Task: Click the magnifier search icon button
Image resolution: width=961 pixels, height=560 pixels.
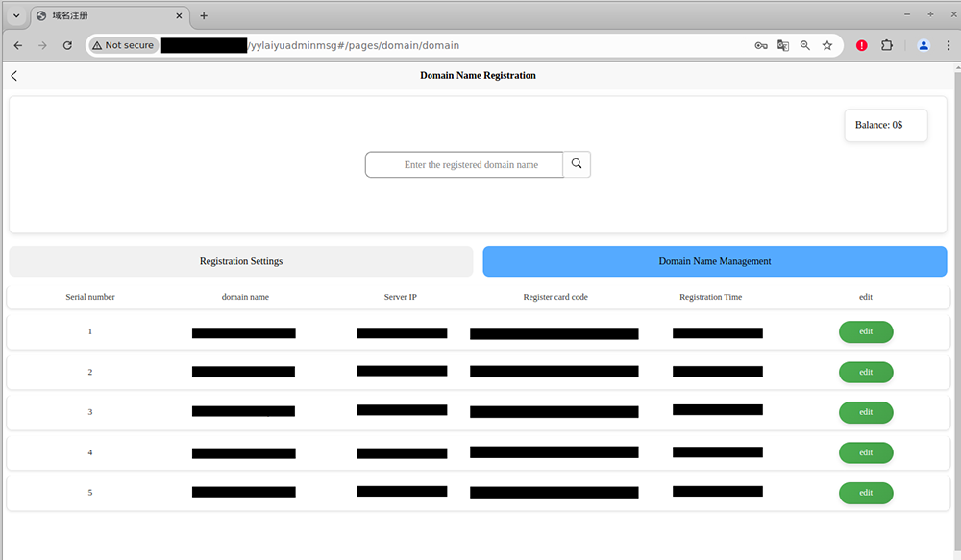Action: [577, 164]
